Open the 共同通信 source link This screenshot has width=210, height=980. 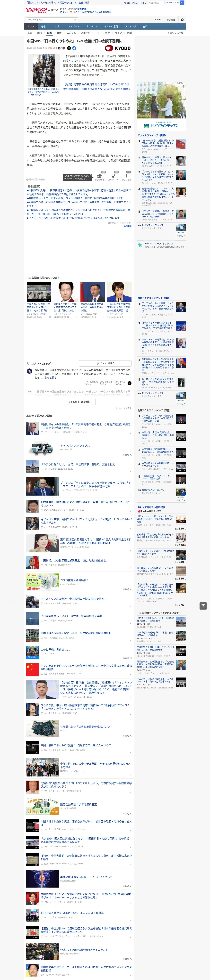127,226
